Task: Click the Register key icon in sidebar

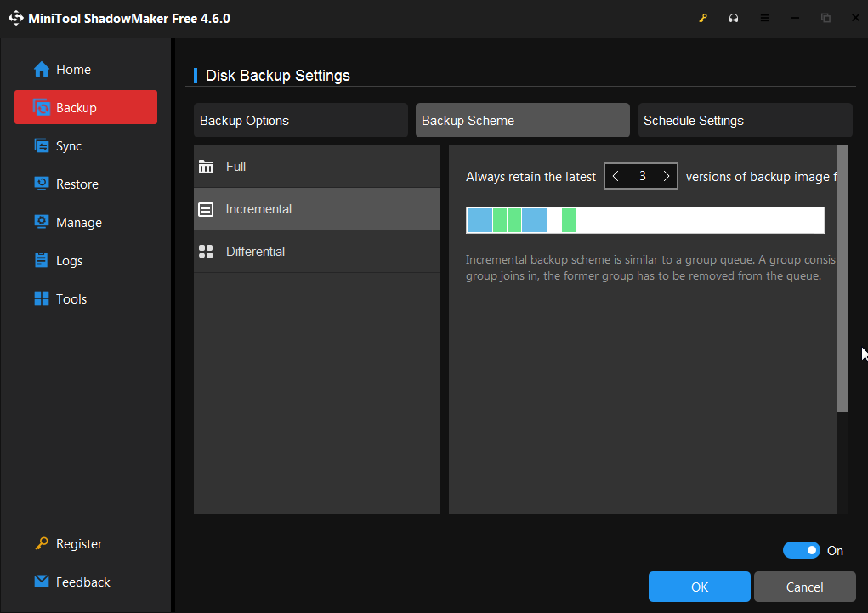Action: [x=42, y=544]
